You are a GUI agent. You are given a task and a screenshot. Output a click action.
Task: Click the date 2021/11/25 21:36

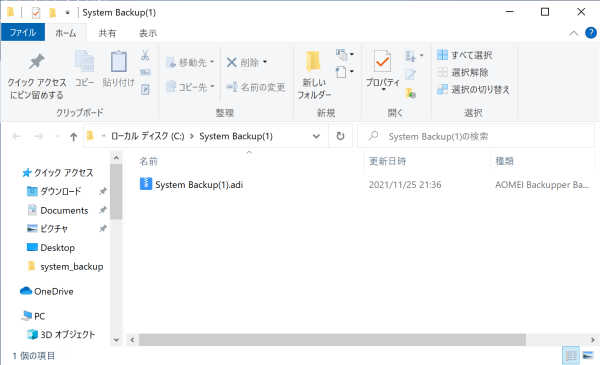pos(405,185)
